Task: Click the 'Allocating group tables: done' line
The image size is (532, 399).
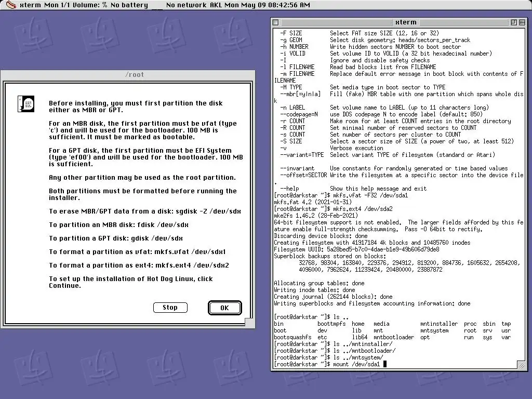Action: coord(319,283)
